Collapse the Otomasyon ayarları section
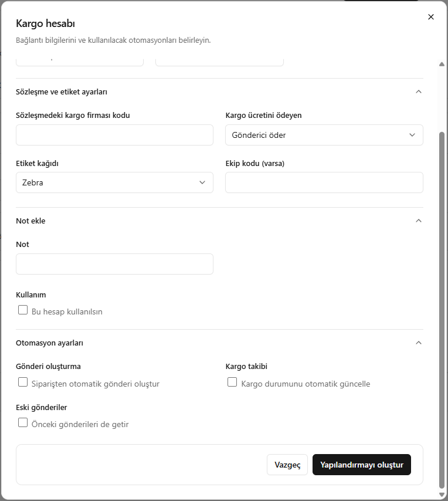Viewport: 448px width, 501px height. pos(419,343)
